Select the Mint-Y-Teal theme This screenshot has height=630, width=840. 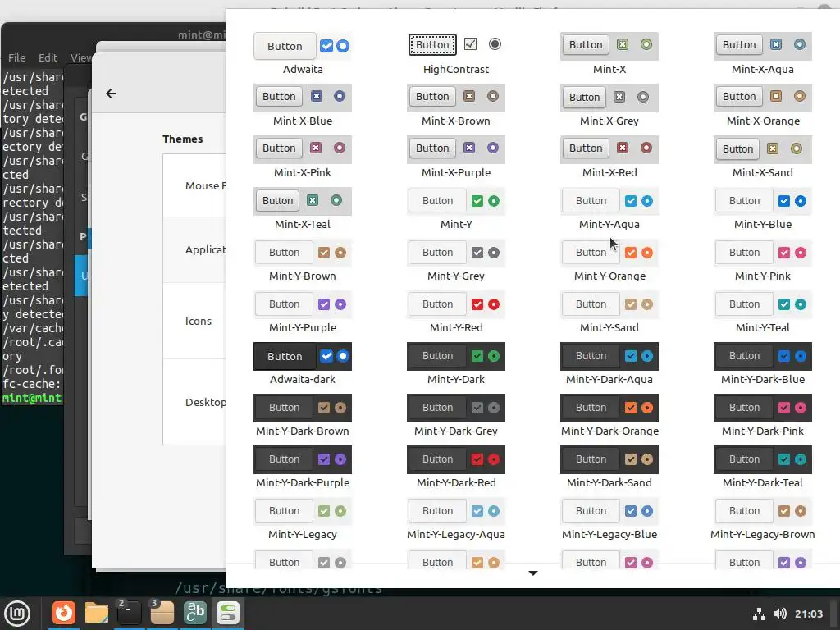762,313
